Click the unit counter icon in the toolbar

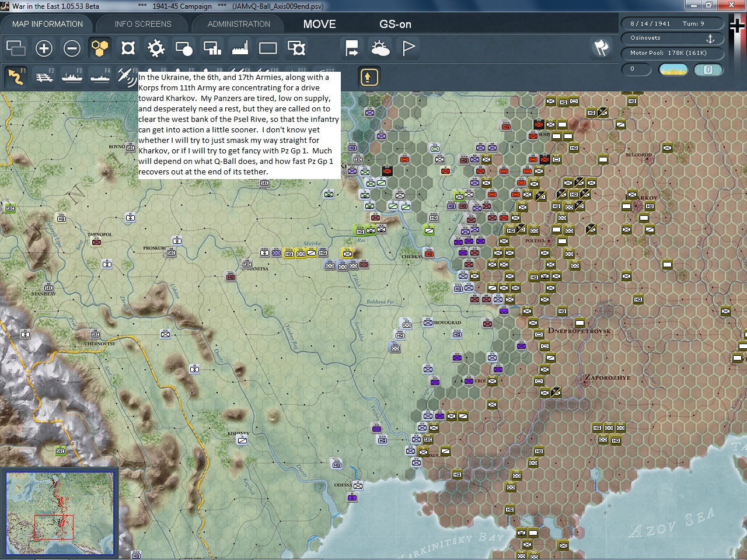pyautogui.click(x=128, y=48)
